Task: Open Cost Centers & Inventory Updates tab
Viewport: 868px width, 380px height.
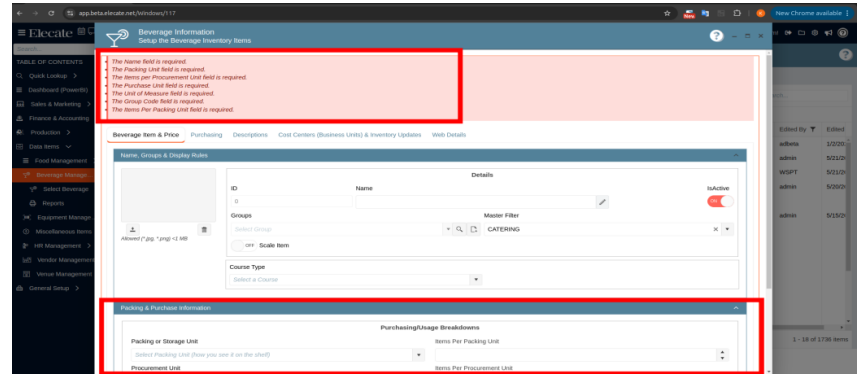Action: click(349, 135)
